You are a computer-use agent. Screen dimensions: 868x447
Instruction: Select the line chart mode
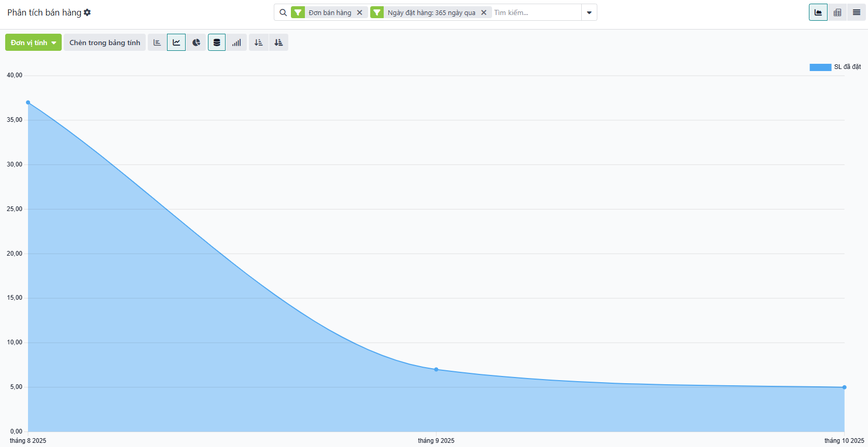[x=176, y=43]
